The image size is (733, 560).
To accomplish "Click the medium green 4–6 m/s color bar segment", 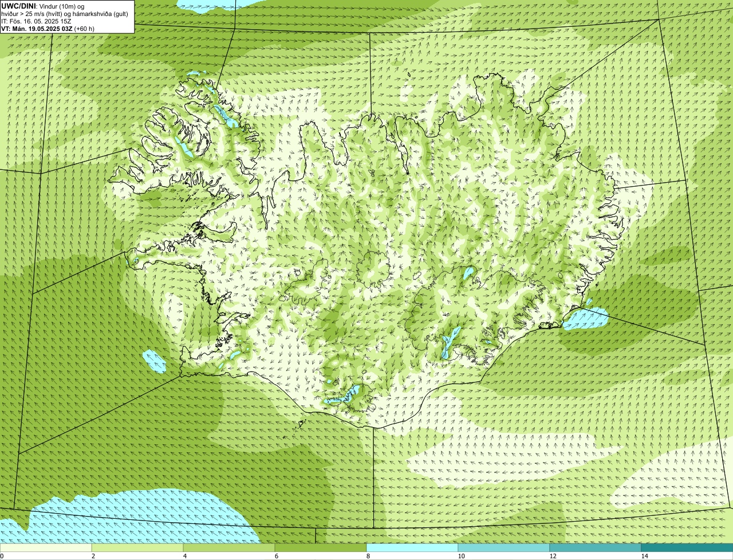I will click(229, 547).
